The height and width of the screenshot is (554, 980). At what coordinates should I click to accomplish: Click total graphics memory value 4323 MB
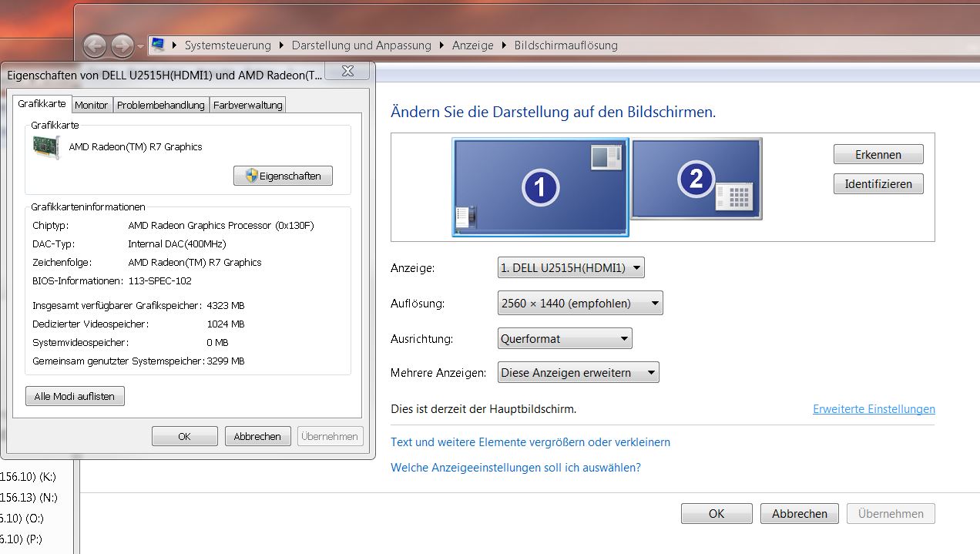click(225, 305)
